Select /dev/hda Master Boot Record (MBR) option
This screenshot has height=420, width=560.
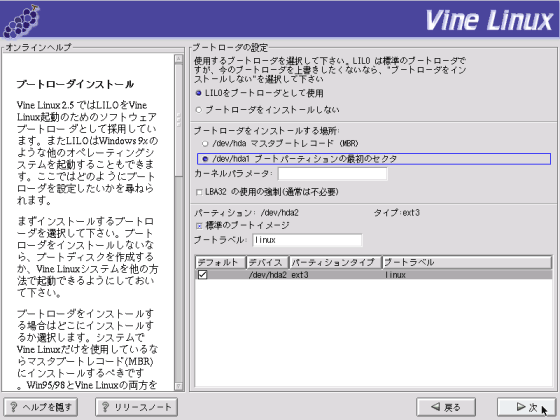point(205,144)
